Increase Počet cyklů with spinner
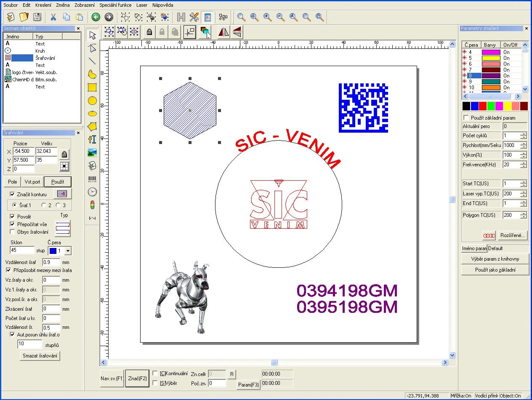The height and width of the screenshot is (400, 532). tap(523, 134)
